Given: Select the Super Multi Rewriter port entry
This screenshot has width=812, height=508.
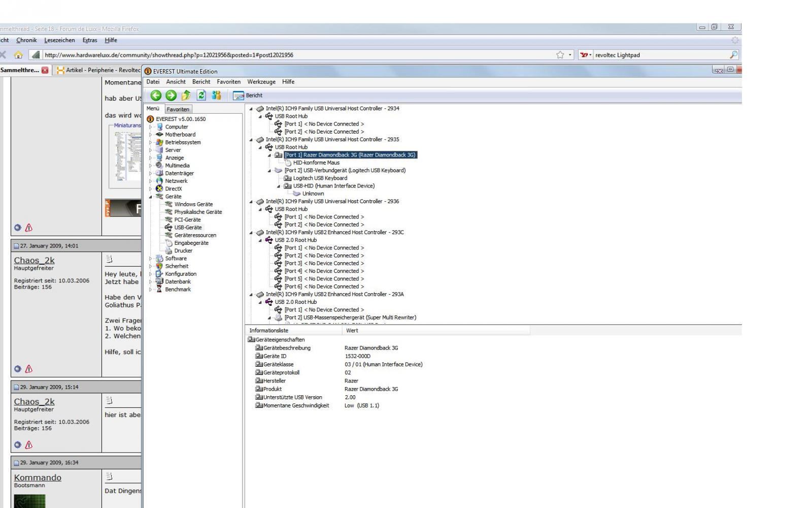Looking at the screenshot, I should click(350, 317).
